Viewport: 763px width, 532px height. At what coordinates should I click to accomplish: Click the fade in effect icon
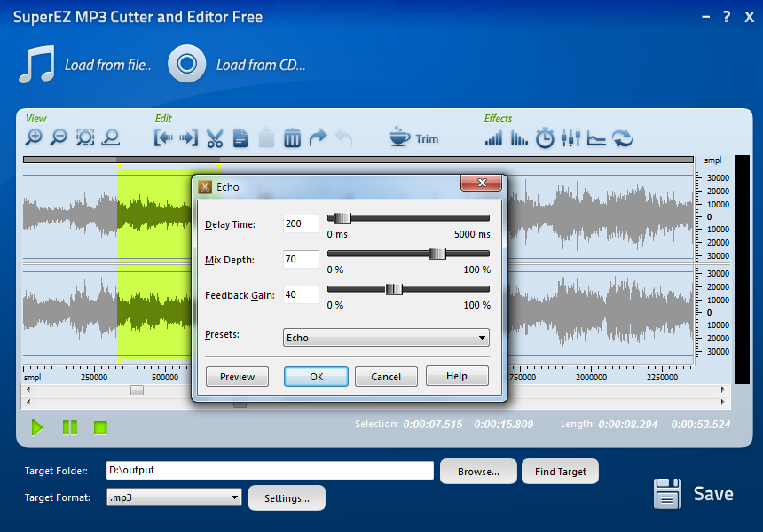point(493,138)
